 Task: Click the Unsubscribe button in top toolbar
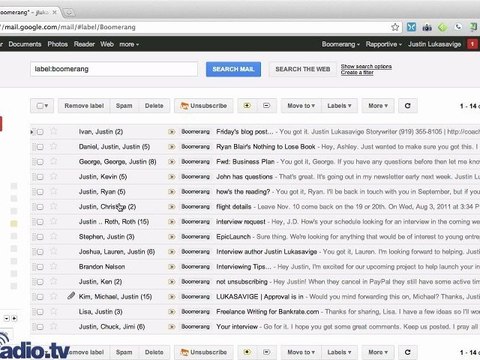(203, 106)
